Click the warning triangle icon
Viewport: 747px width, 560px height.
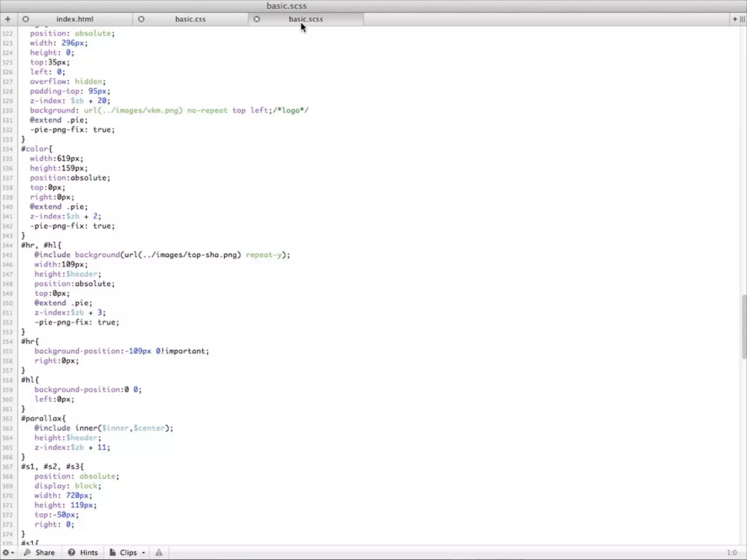coord(159,552)
